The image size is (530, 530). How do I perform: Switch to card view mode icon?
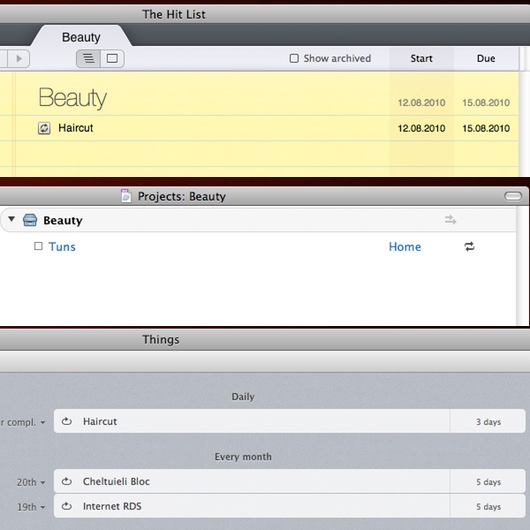pos(112,58)
